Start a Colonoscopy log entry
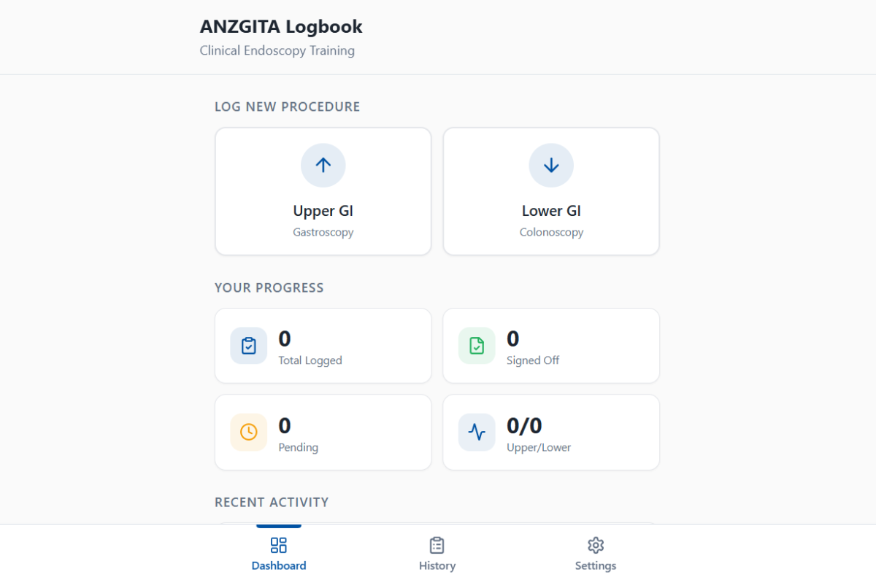 coord(551,232)
